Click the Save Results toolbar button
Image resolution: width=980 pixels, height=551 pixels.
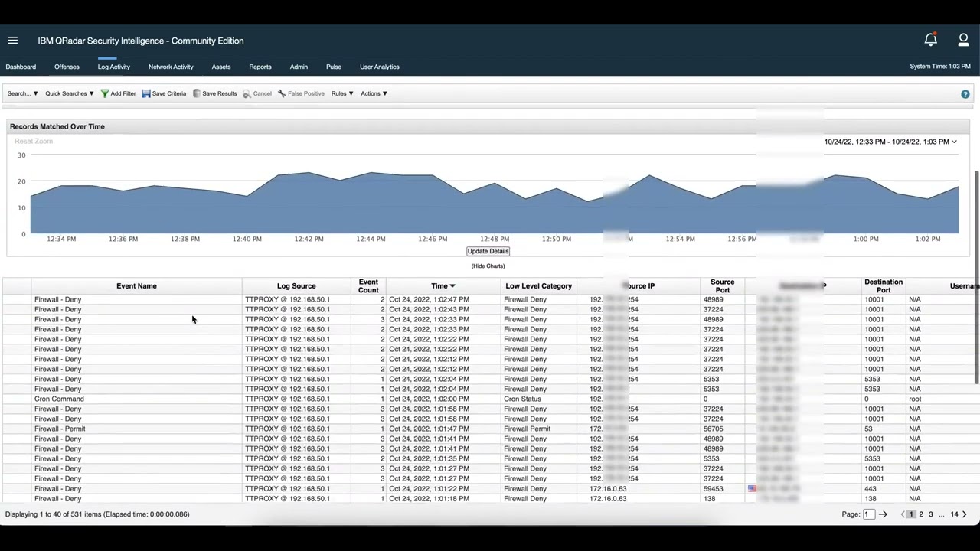[214, 93]
